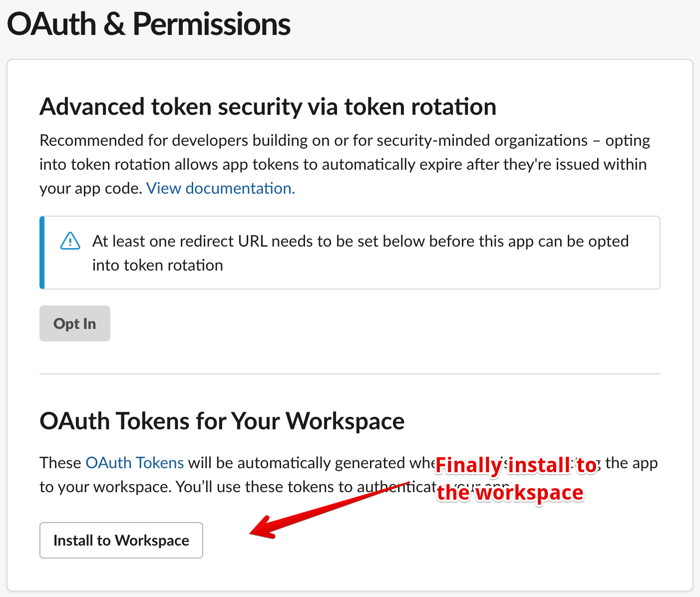Click the red 'Finally install to' annotation text

tap(516, 465)
